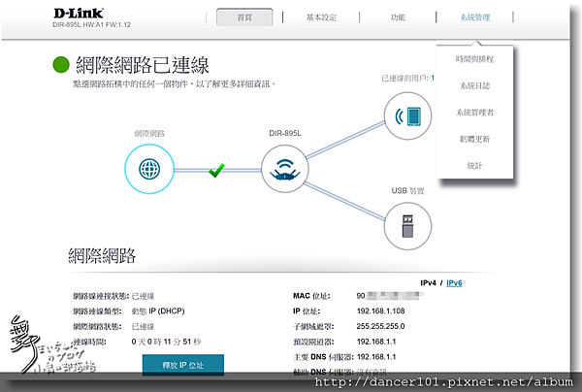
Task: Click connection time 0 天 0 時 11 分 51 秒
Action: point(166,342)
